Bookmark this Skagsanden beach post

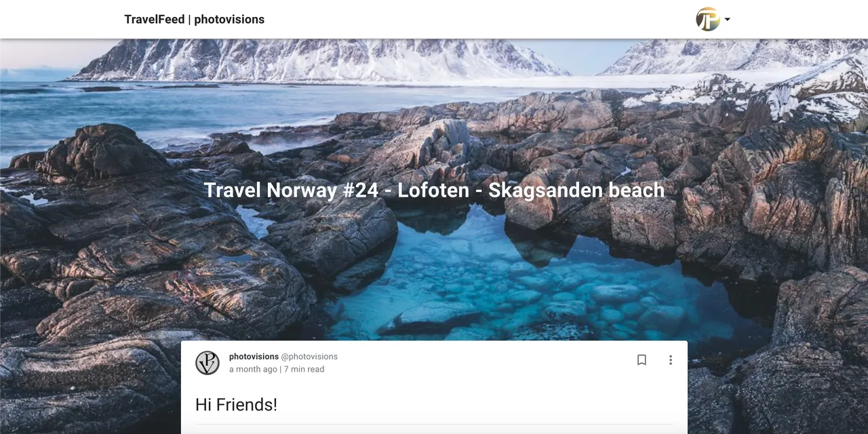642,360
